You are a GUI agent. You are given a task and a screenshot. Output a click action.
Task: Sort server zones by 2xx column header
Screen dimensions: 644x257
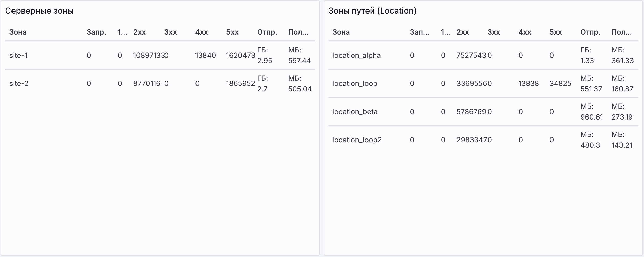(140, 32)
